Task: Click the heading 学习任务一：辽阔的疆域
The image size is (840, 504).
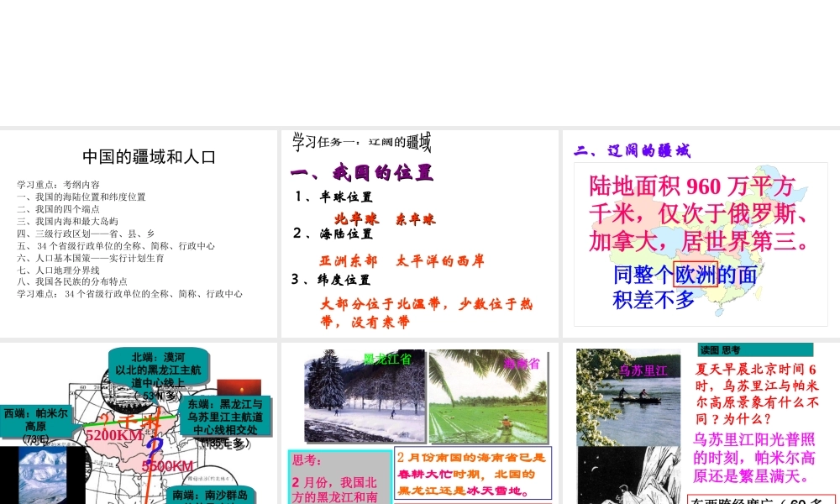Action: pos(361,142)
